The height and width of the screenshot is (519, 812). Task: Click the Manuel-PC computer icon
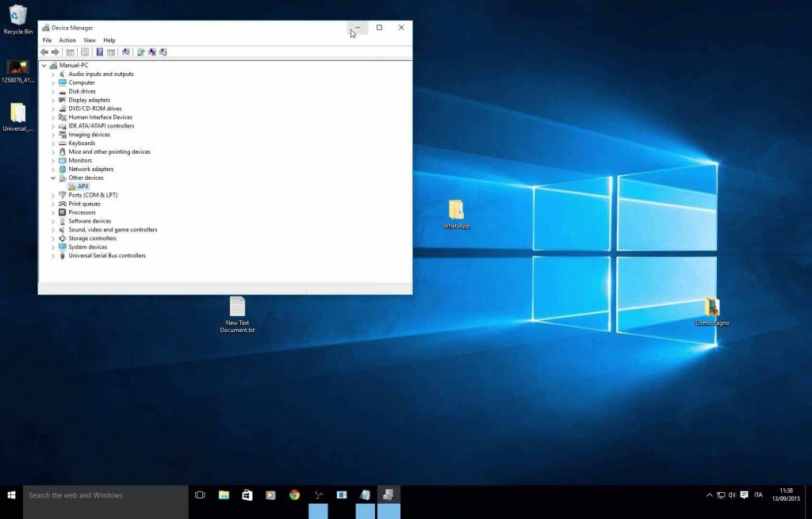pyautogui.click(x=53, y=65)
